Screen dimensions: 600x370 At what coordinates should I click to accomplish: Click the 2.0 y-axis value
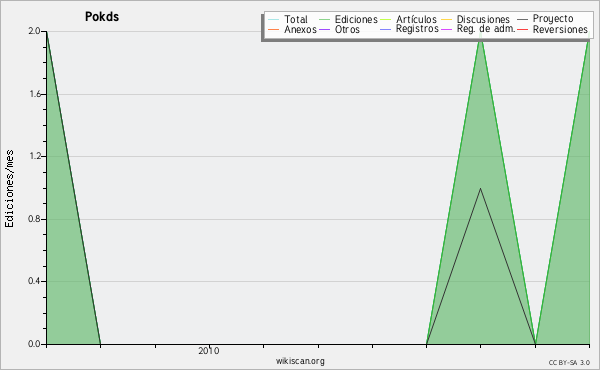tap(34, 31)
